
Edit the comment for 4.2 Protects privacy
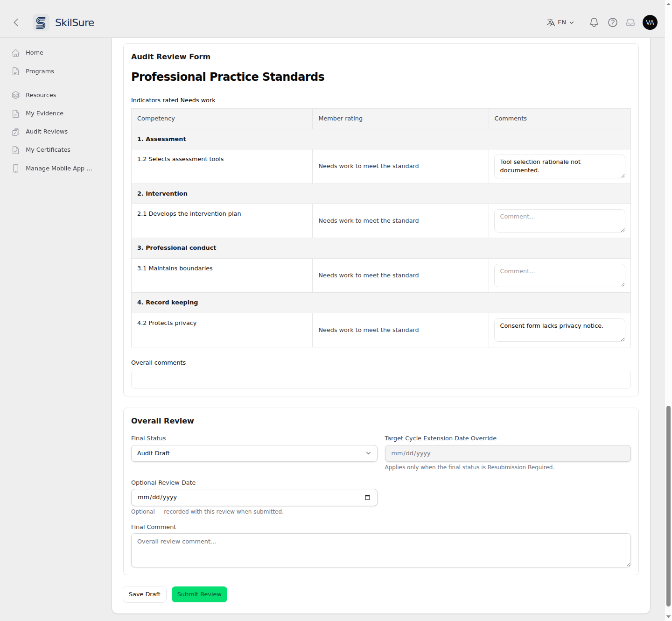(x=560, y=330)
